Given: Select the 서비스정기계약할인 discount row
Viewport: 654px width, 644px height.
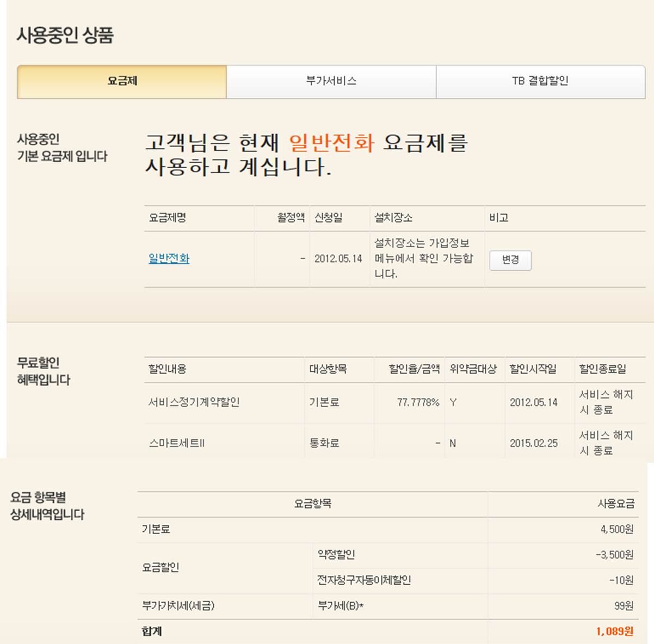Looking at the screenshot, I should pyautogui.click(x=194, y=402).
